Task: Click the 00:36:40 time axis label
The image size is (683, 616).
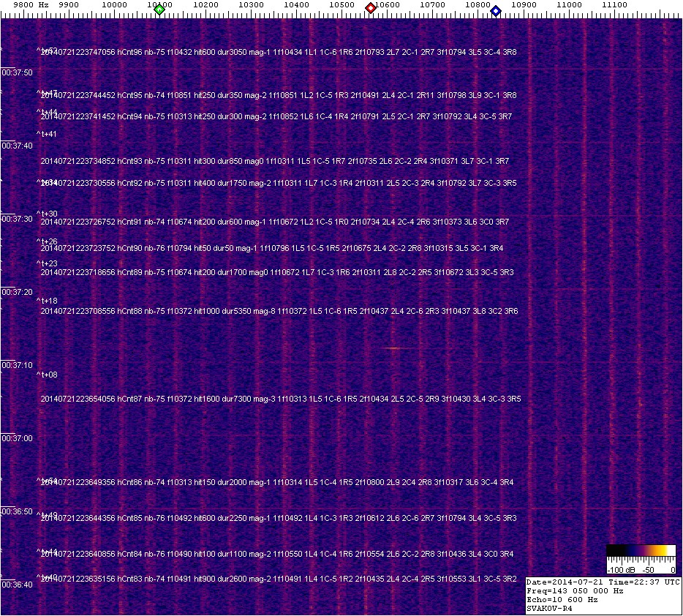Action: [x=17, y=585]
